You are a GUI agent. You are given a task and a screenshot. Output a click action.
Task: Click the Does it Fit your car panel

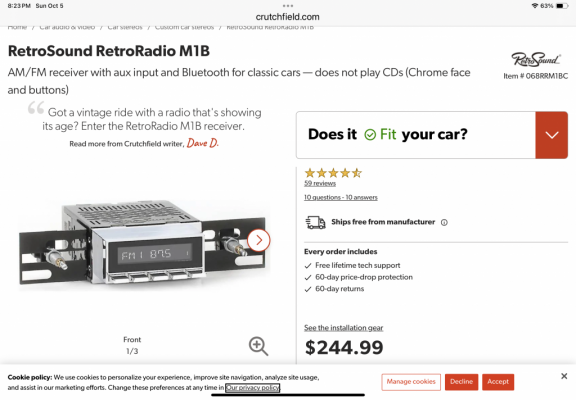(416, 135)
